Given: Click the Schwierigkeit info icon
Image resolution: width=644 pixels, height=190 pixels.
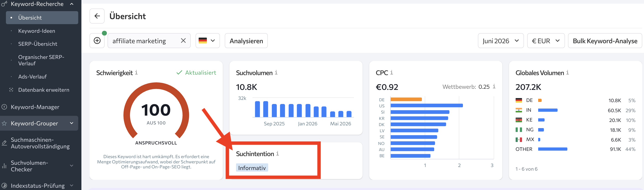Looking at the screenshot, I should pyautogui.click(x=136, y=73).
